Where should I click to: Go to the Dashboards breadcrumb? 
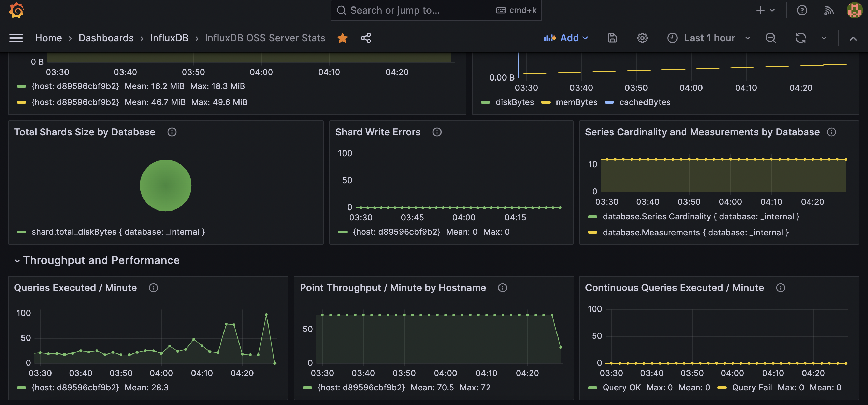click(106, 38)
